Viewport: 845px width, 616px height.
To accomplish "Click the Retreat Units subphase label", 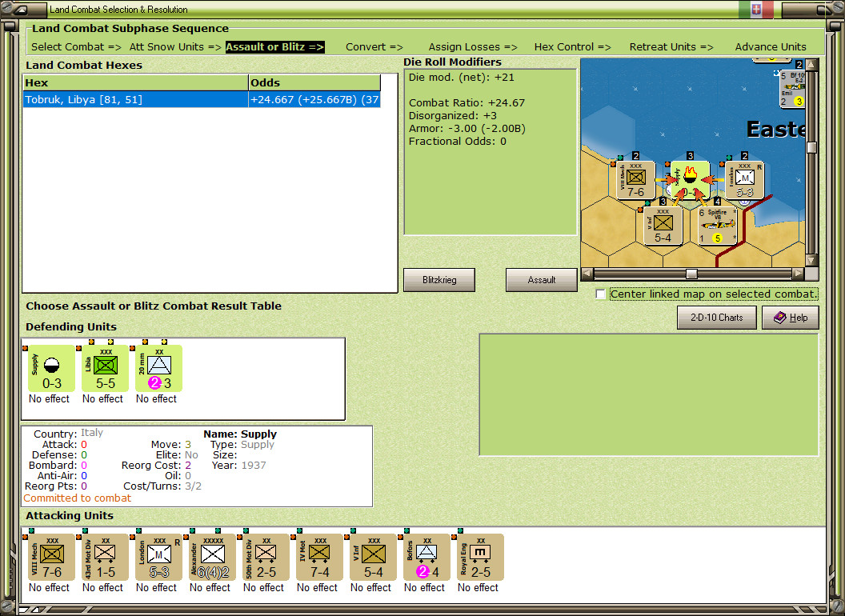I will point(671,47).
